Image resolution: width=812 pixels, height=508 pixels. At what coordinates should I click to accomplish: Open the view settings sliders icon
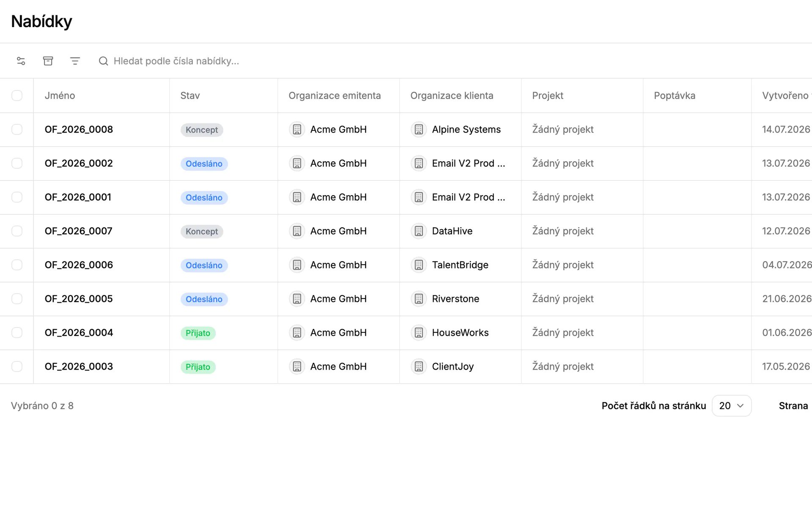pos(21,61)
